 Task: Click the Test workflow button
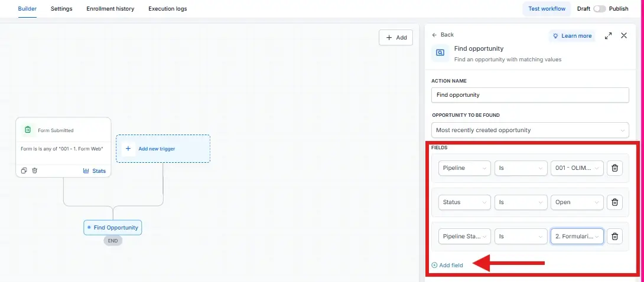click(x=547, y=9)
